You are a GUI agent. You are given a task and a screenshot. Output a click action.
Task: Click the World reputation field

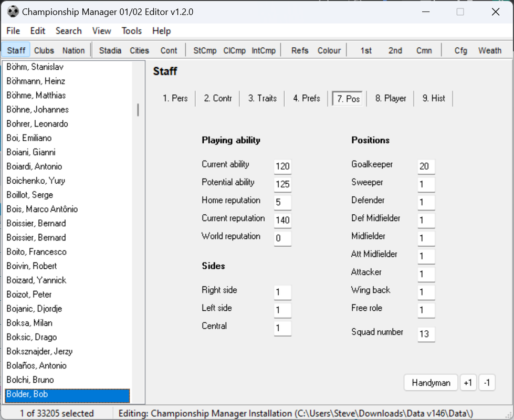[282, 238]
